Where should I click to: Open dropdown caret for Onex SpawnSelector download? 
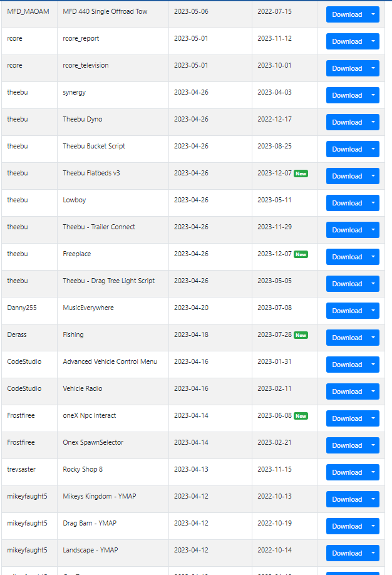click(373, 445)
